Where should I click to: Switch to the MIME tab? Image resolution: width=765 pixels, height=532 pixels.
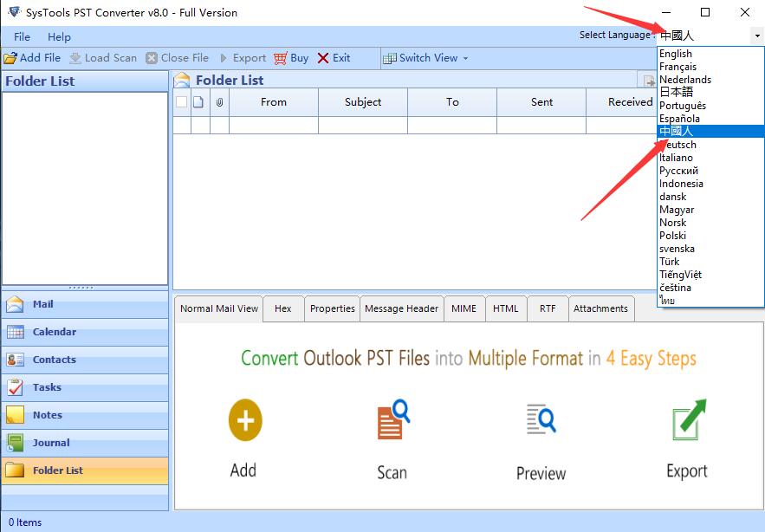point(464,308)
